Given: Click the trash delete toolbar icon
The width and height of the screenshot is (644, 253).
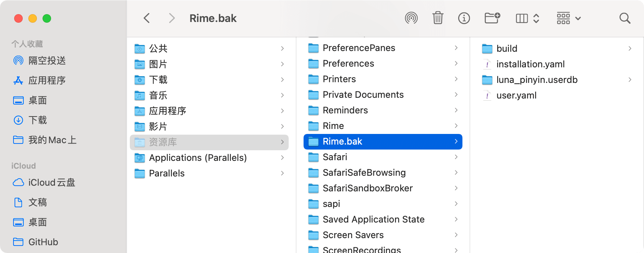Looking at the screenshot, I should (438, 18).
